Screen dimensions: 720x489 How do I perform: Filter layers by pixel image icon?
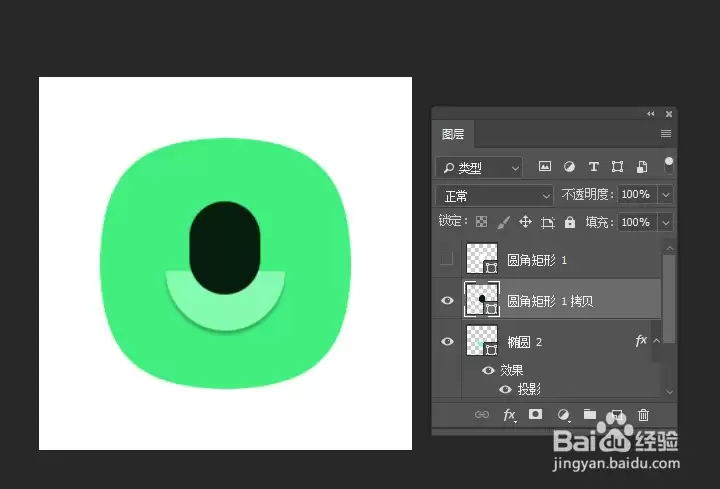pos(545,166)
